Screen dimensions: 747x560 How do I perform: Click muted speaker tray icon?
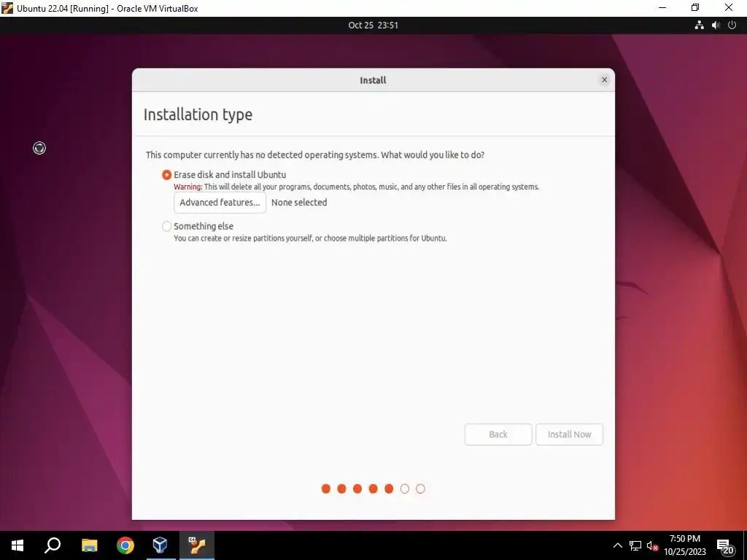pos(652,545)
